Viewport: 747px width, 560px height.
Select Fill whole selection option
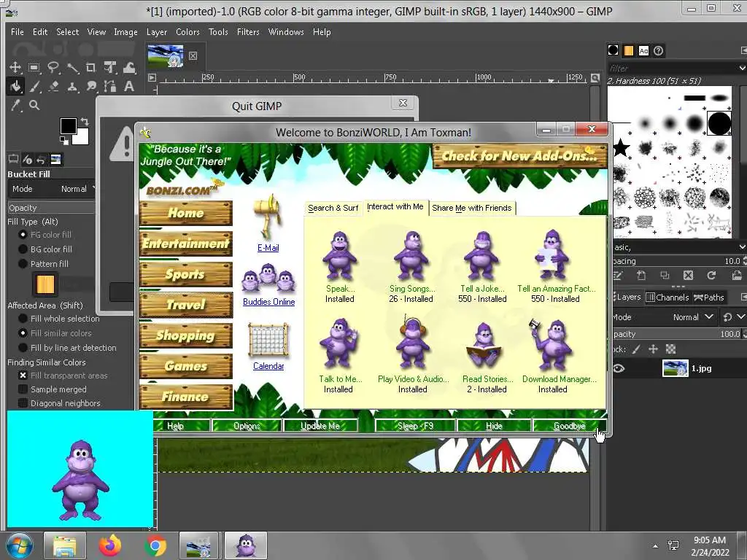pos(23,319)
